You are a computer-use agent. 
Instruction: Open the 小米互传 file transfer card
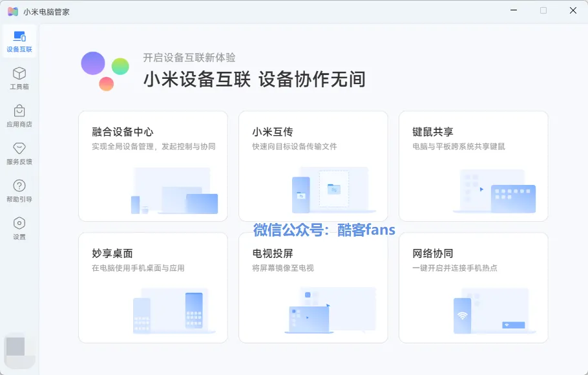click(x=313, y=166)
